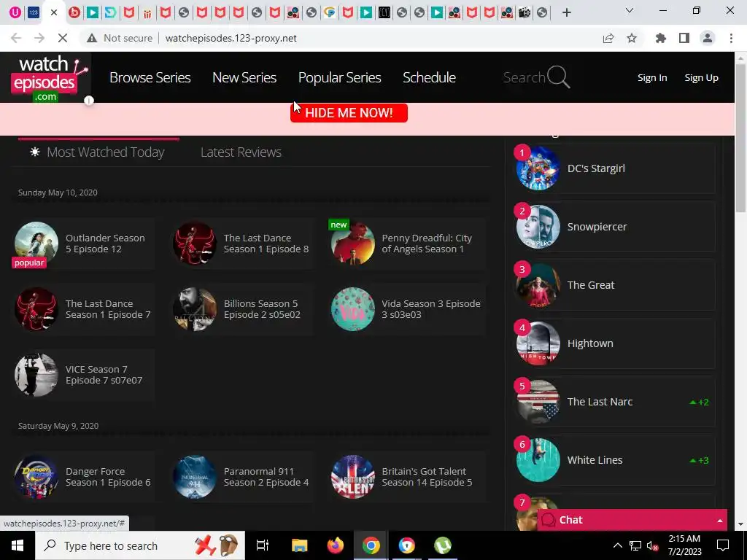
Task: Share this page via share icon
Action: [x=608, y=38]
